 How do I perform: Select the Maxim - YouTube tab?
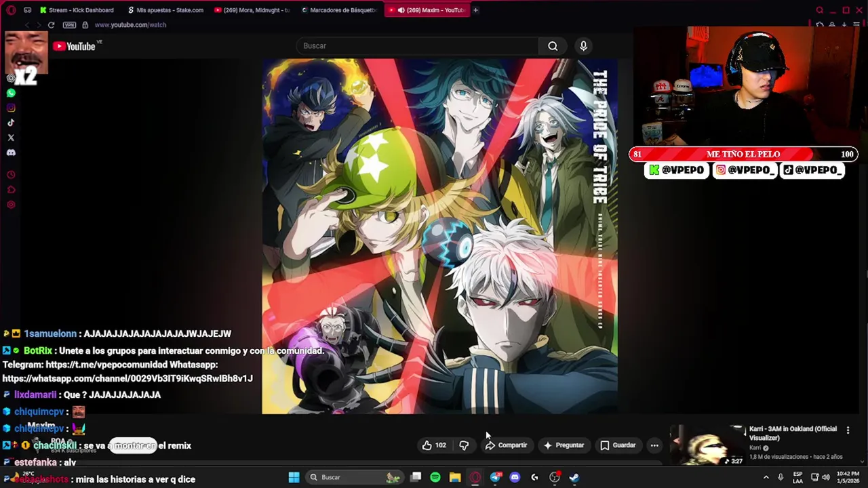coord(427,10)
